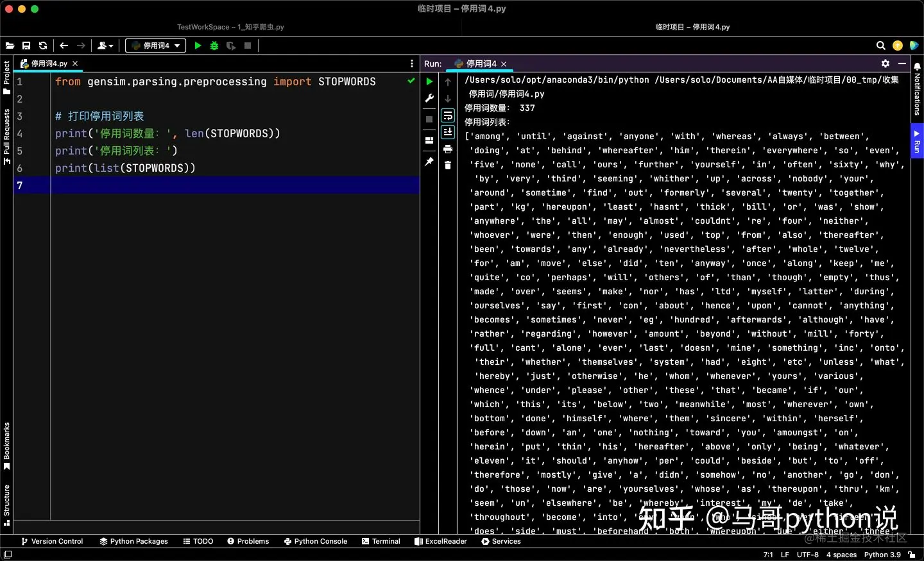Image resolution: width=924 pixels, height=561 pixels.
Task: Open the Pull Requests tool window
Action: click(x=6, y=137)
